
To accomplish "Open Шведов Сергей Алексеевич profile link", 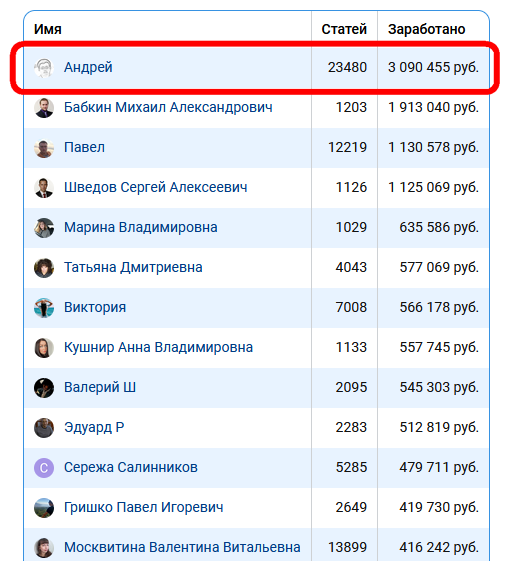I will tap(155, 187).
